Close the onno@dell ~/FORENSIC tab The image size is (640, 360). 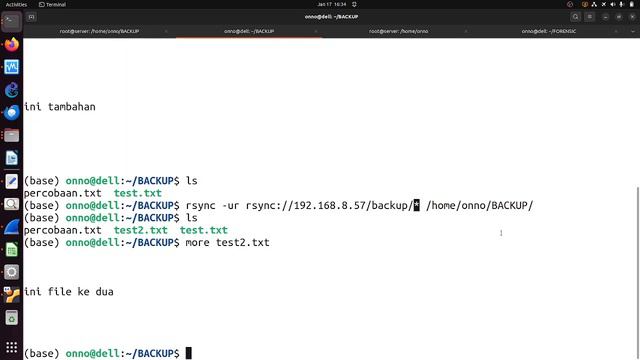[616, 31]
